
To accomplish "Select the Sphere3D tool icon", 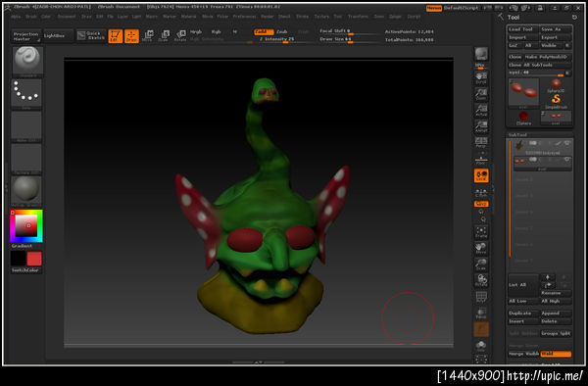I will (x=556, y=85).
